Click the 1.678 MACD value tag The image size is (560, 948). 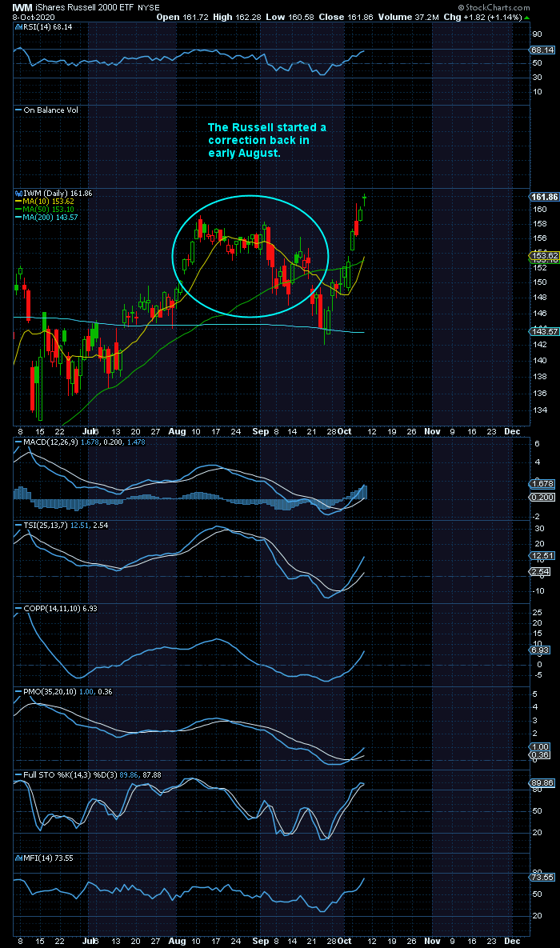point(543,484)
